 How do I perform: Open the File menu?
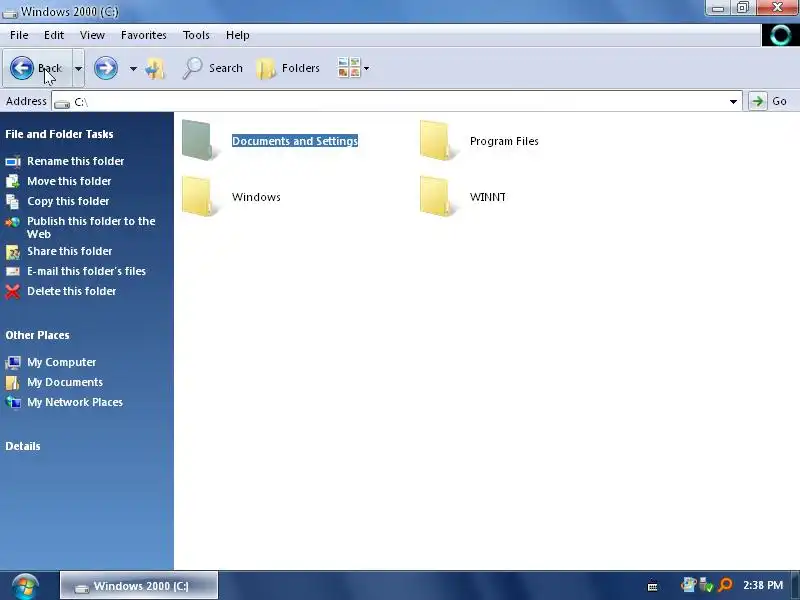point(19,35)
